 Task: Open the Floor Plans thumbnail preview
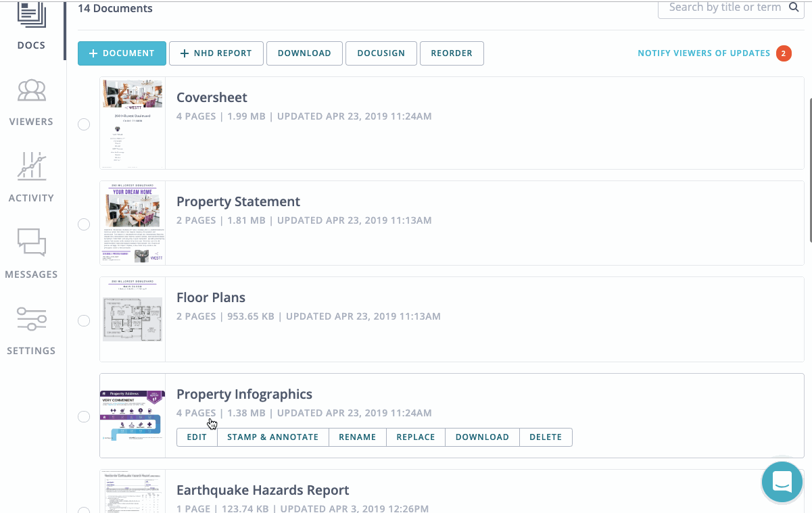(x=133, y=319)
